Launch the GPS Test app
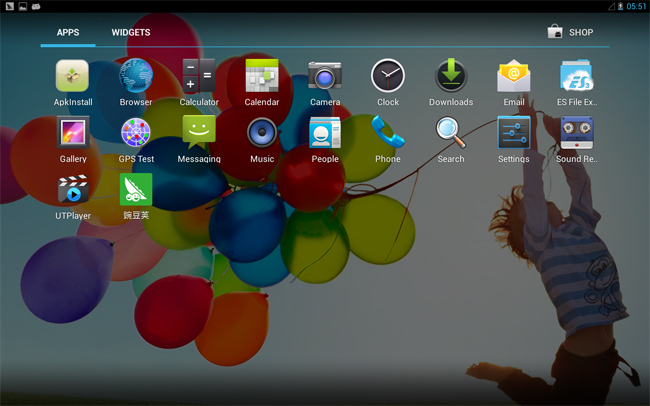This screenshot has height=406, width=650. tap(136, 140)
